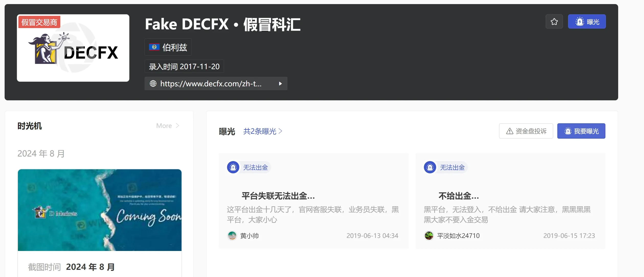
Task: Click the 伯利兹 country tag
Action: point(168,47)
